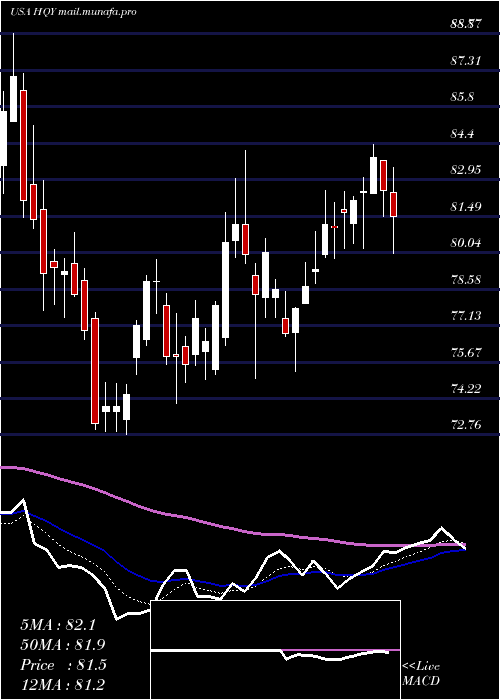Screen dimensions: 500x700
Task: Click the 'Price : 81.5' readout
Action: coord(63,665)
